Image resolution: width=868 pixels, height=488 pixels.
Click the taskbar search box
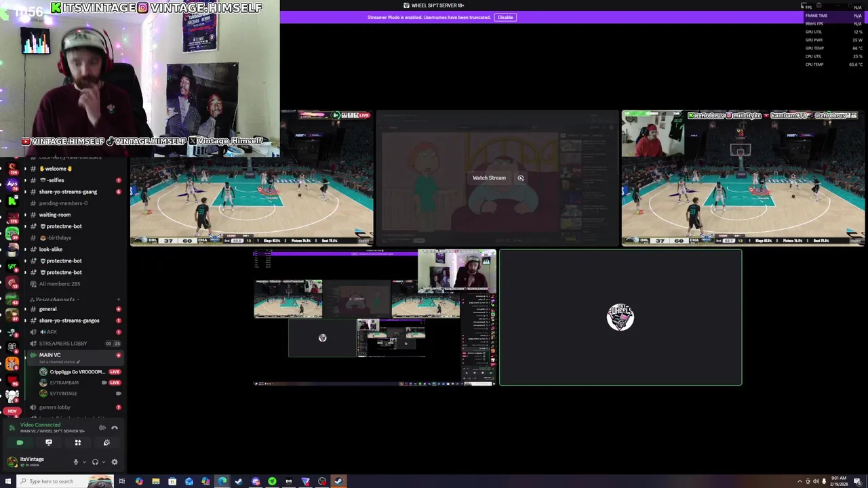point(66,481)
